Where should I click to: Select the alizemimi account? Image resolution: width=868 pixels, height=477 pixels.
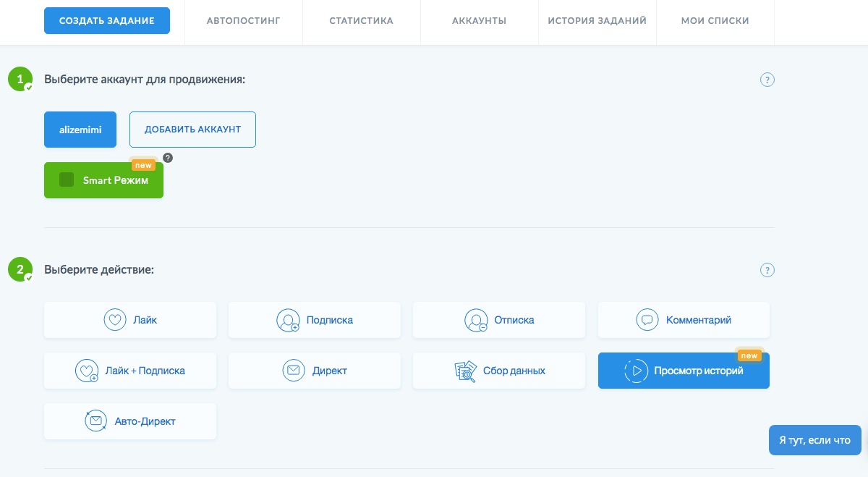point(80,130)
